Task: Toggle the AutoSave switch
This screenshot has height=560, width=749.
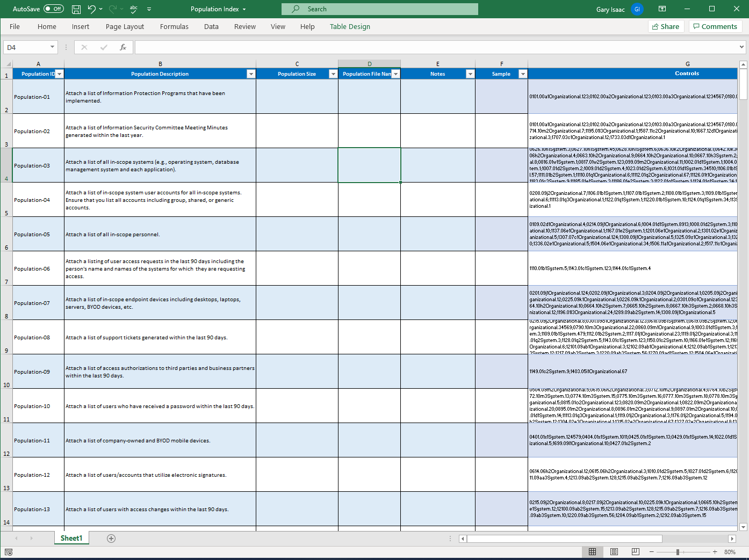Action: coord(54,9)
